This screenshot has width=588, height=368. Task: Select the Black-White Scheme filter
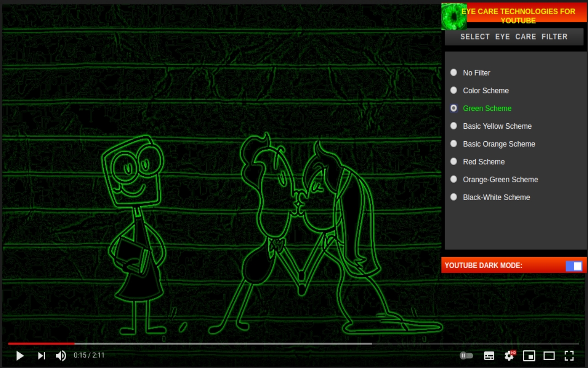454,197
